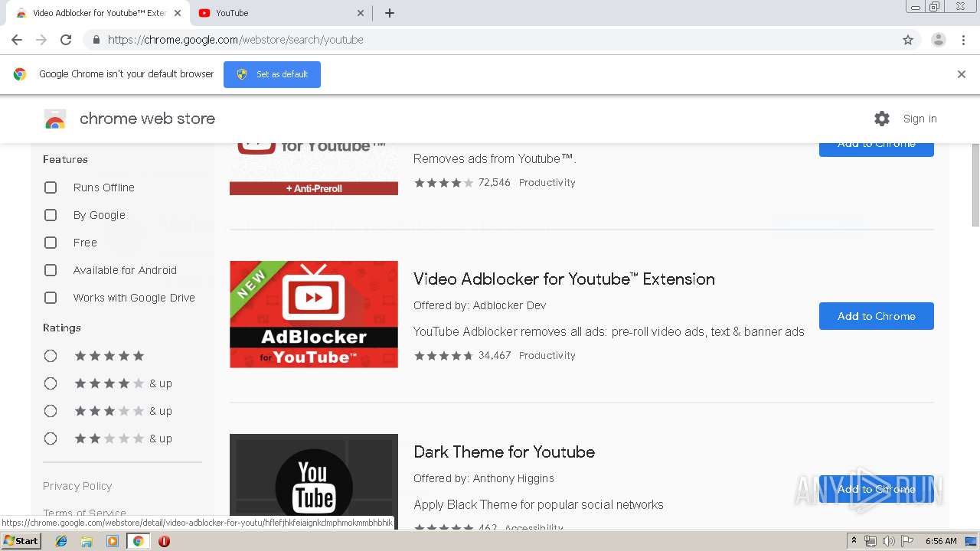The width and height of the screenshot is (980, 551).
Task: Show hidden system tray icons
Action: point(854,541)
